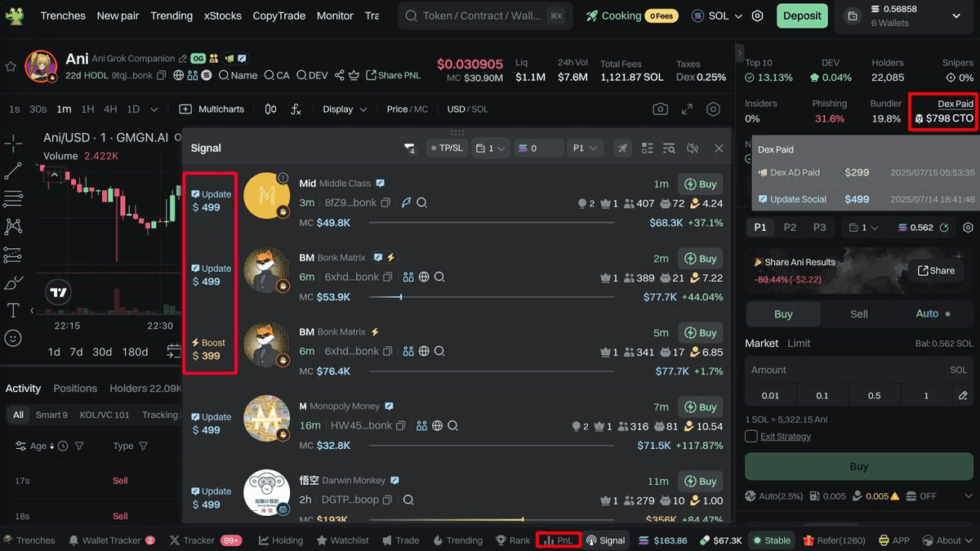Image resolution: width=980 pixels, height=551 pixels.
Task: Click the rocket icon in Signal panel
Action: click(623, 149)
